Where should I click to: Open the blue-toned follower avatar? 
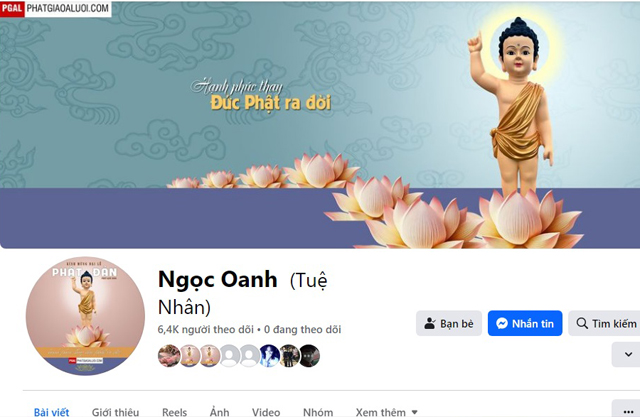(269, 355)
